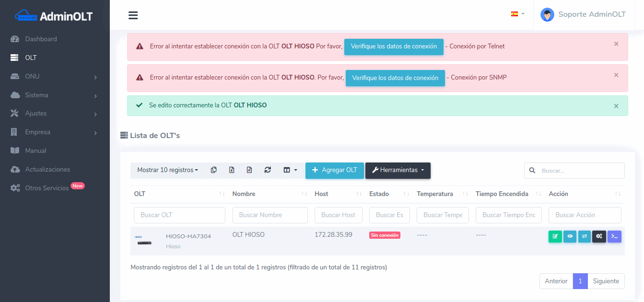644x302 pixels.
Task: Open the Mostrar 10 registros dropdown
Action: pyautogui.click(x=167, y=170)
